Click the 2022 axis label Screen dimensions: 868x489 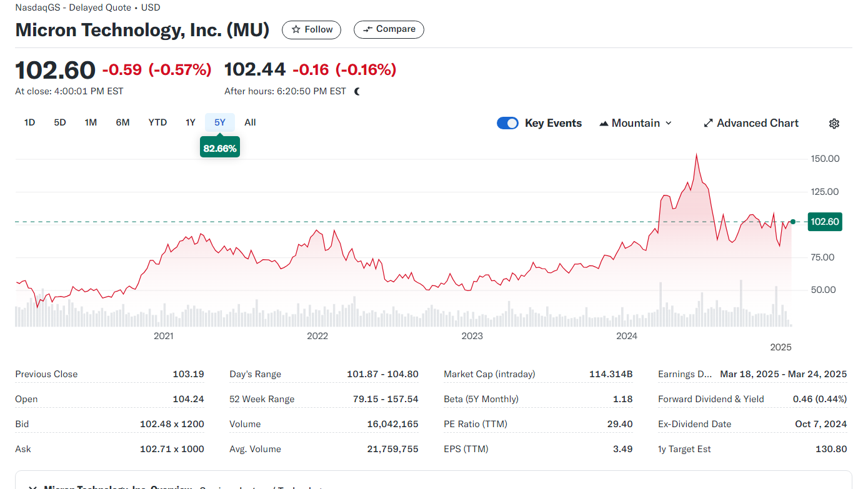click(317, 336)
